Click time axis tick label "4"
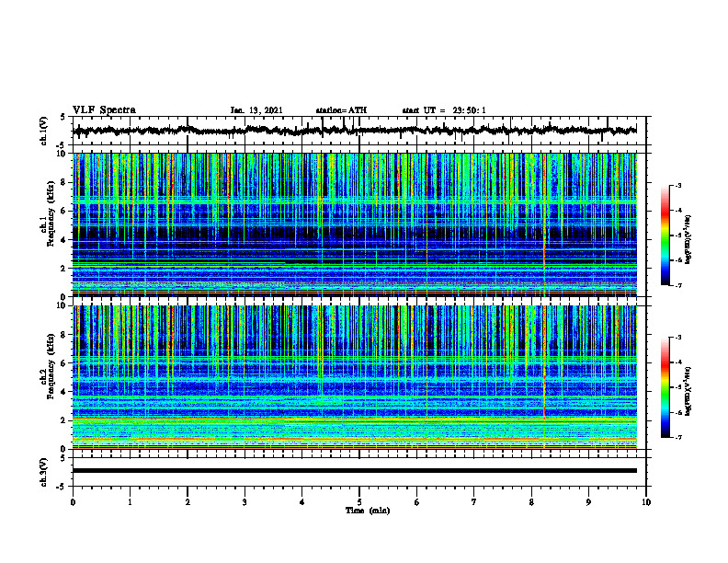 302,502
